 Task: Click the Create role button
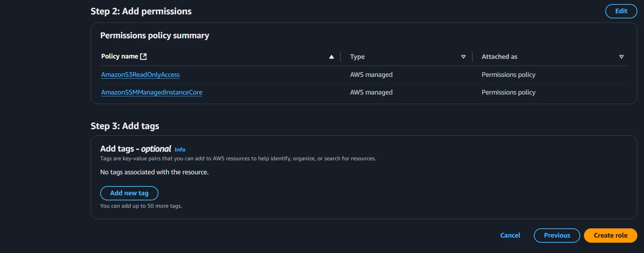click(x=610, y=235)
